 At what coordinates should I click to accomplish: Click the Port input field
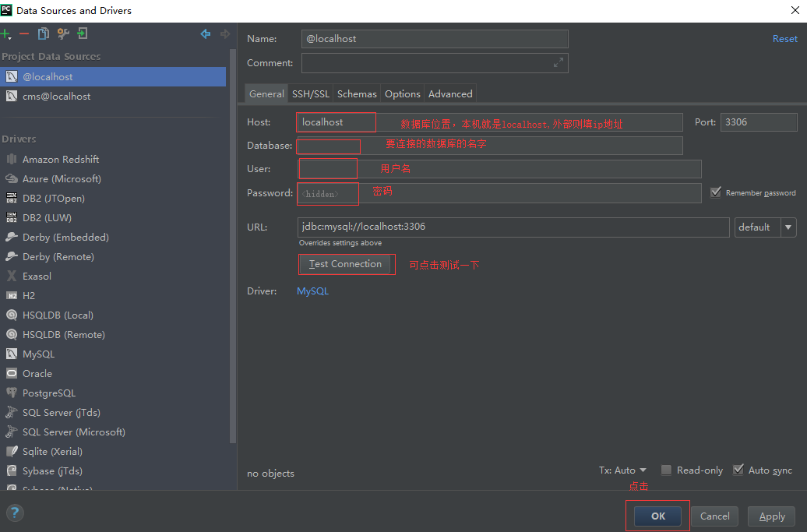click(x=759, y=122)
